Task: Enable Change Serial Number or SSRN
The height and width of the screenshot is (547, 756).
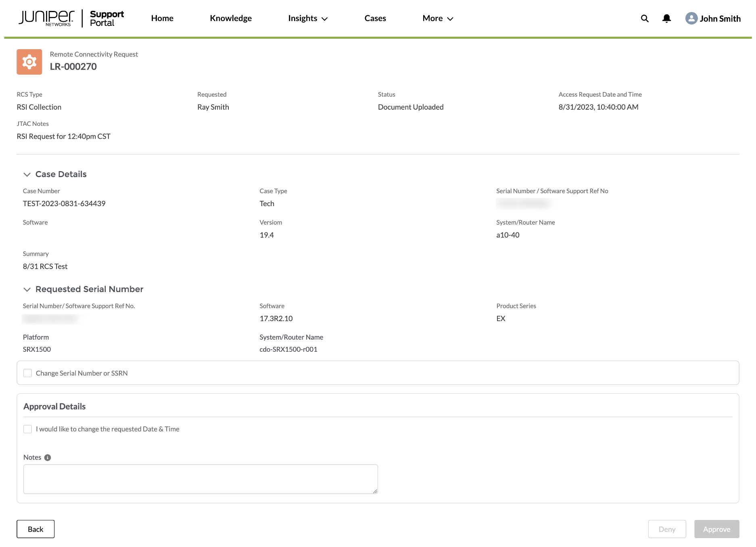Action: tap(27, 373)
